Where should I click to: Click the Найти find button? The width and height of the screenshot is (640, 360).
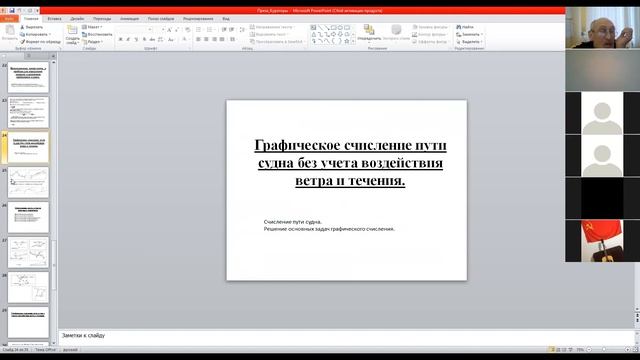(x=465, y=27)
